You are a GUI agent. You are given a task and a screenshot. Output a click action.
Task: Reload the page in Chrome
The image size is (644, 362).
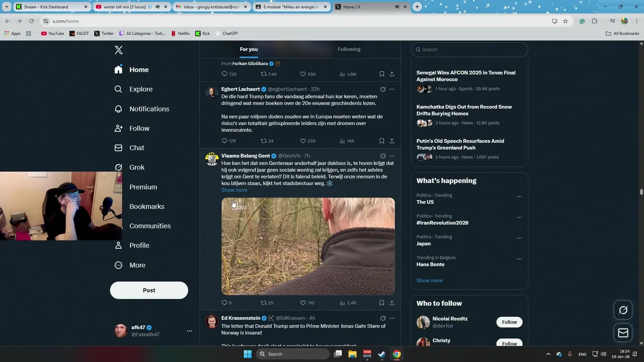(31, 21)
